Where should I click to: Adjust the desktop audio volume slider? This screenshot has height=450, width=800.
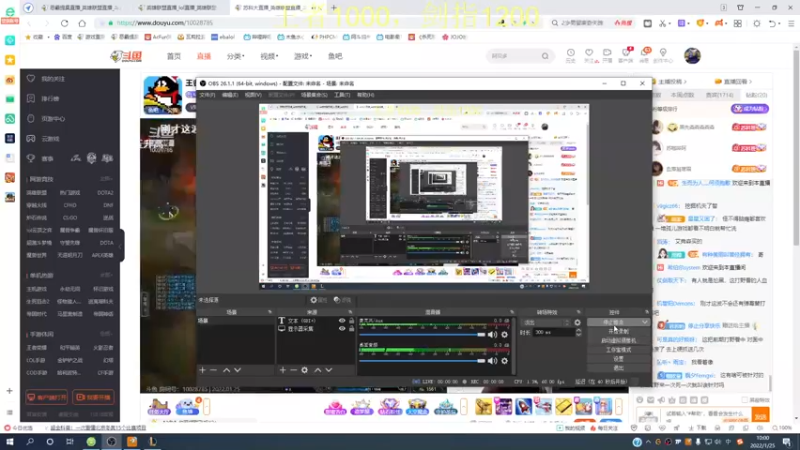tap(422, 361)
